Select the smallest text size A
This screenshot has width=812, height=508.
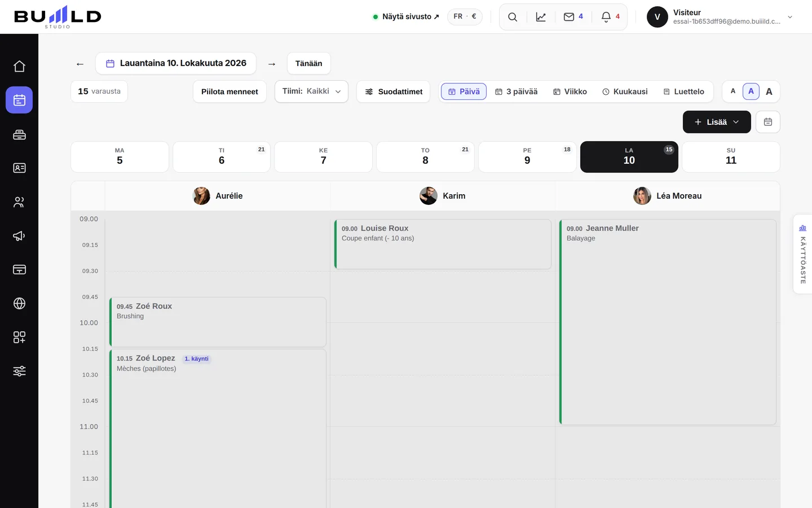coord(733,91)
